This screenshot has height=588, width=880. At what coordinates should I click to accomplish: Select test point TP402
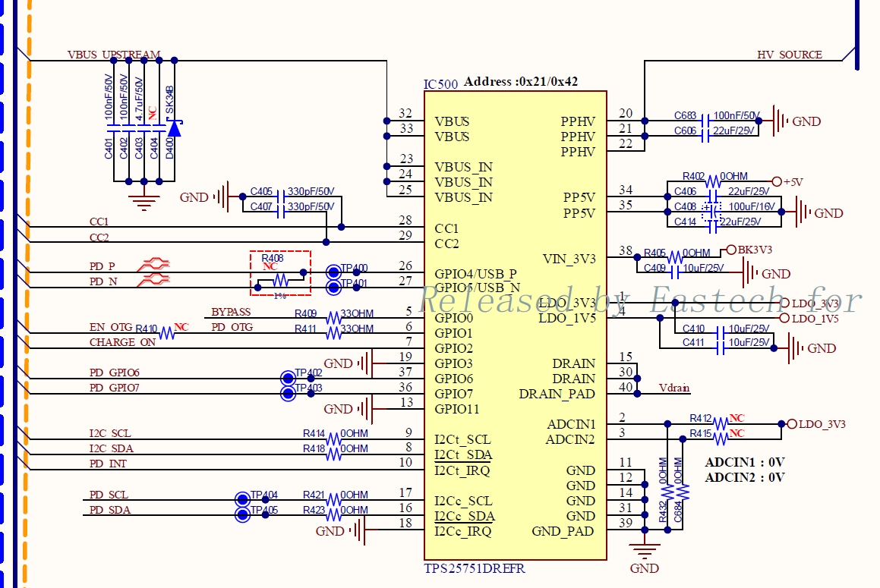(288, 379)
